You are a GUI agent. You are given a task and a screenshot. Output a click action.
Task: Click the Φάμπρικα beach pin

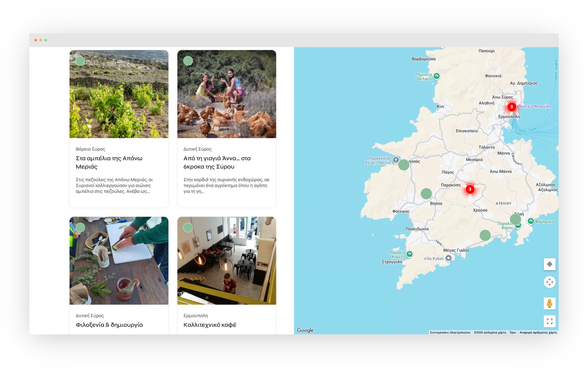531,221
